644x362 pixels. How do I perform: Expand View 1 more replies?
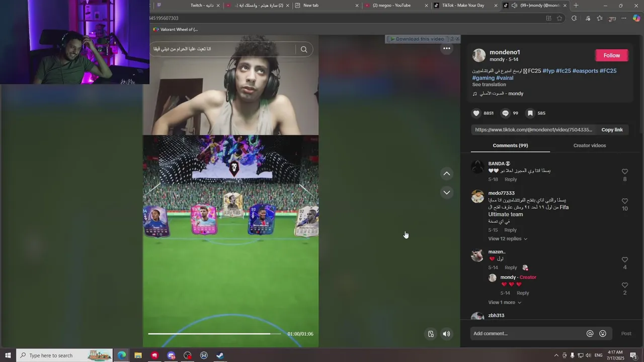point(505,302)
